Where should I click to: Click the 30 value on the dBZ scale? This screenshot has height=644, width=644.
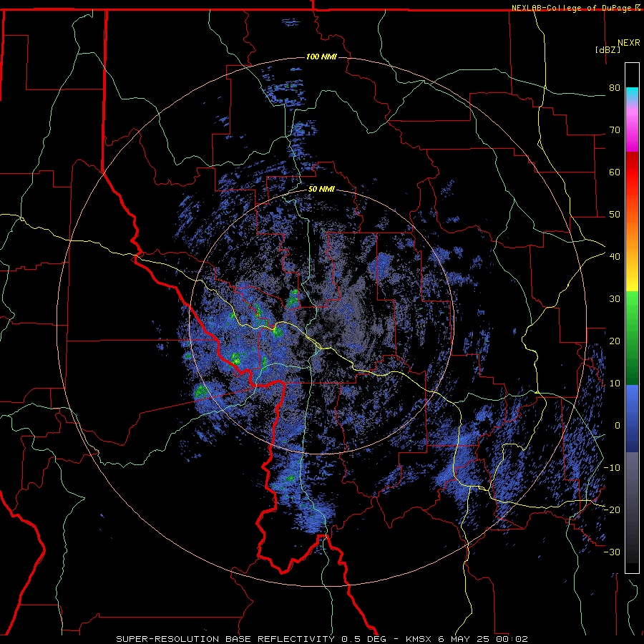coord(615,298)
